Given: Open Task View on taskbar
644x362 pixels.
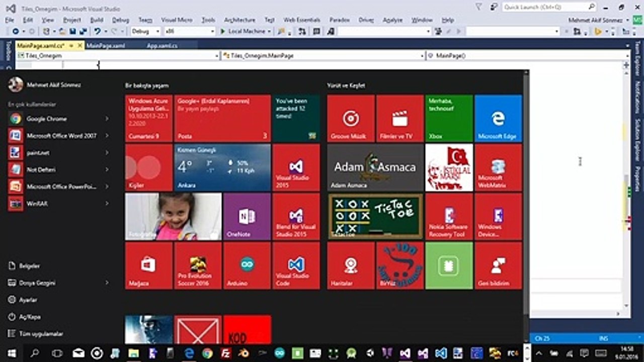Looking at the screenshot, I should coord(56,353).
